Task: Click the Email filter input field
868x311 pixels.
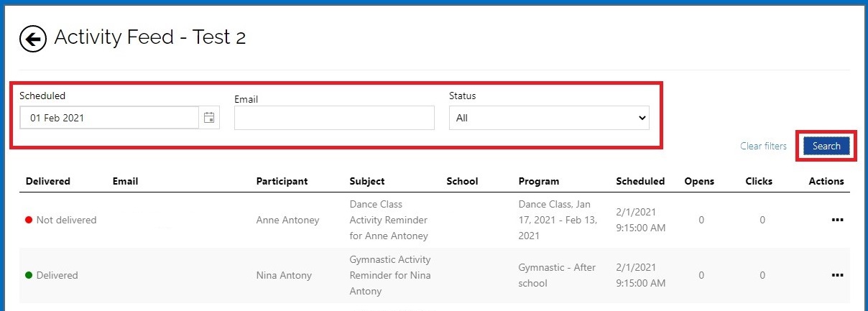Action: pos(334,118)
